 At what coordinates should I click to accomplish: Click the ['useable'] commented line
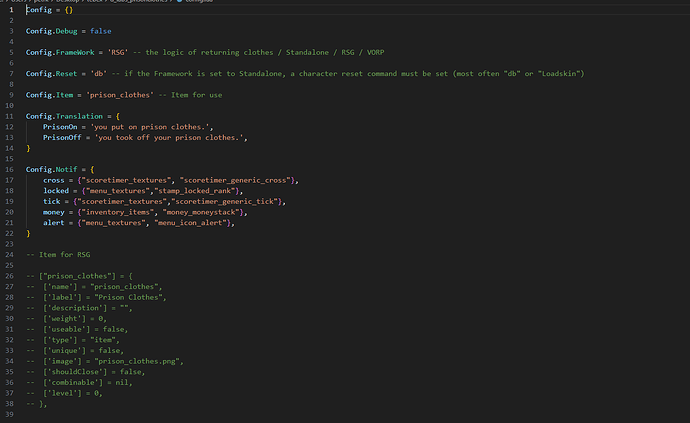click(x=77, y=329)
